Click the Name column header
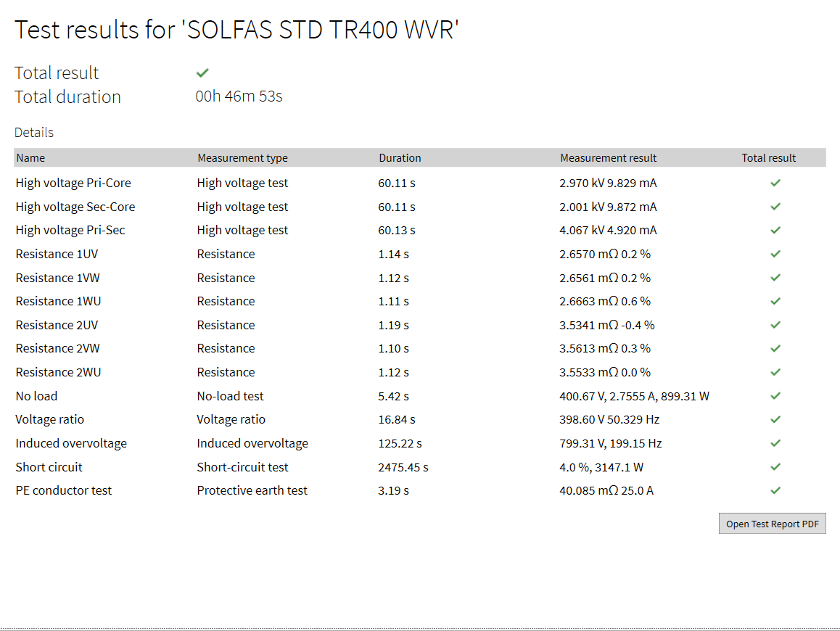 [30, 158]
